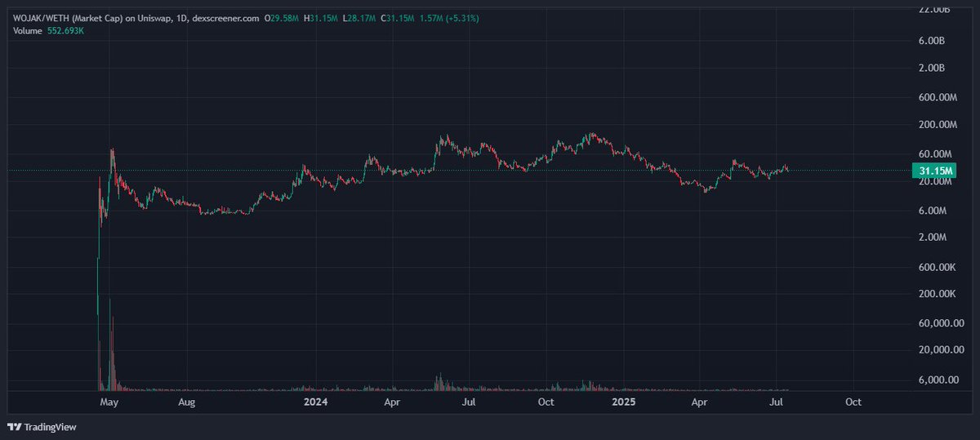Viewport: 980px width, 440px height.
Task: Click the Oct label after 2024
Action: pos(546,402)
